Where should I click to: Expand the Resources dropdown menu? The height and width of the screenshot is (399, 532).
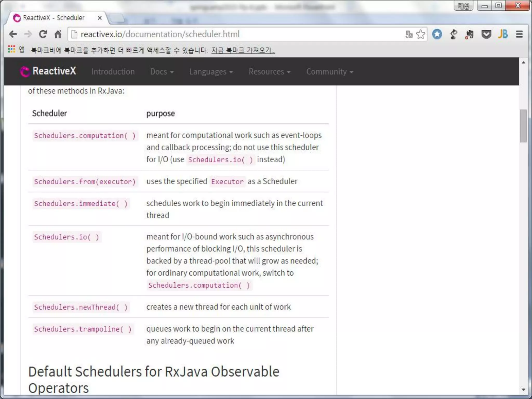(x=269, y=72)
